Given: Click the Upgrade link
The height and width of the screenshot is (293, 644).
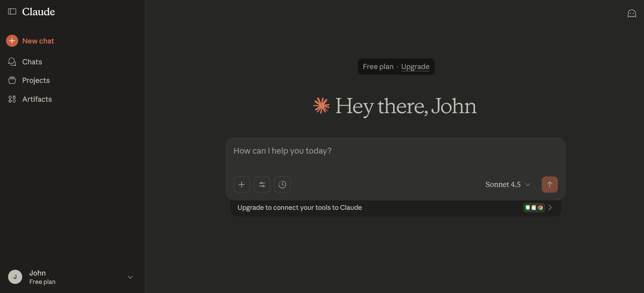Looking at the screenshot, I should coord(415,67).
